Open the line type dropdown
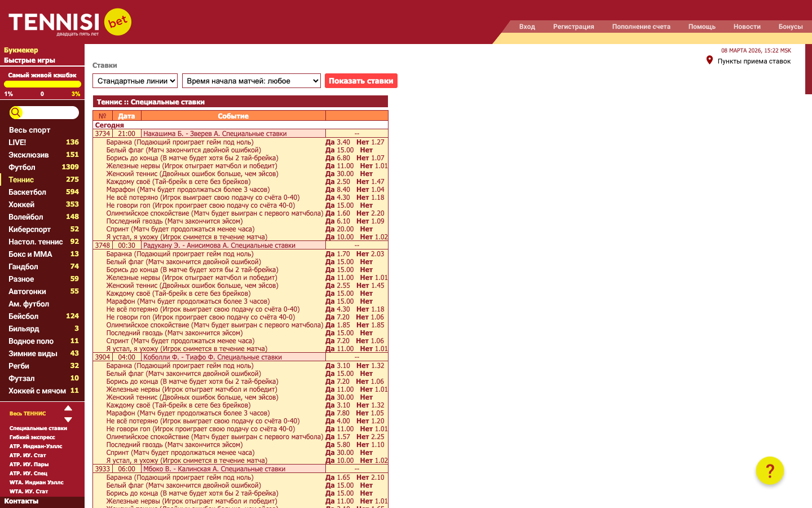The image size is (812, 508). pos(135,81)
